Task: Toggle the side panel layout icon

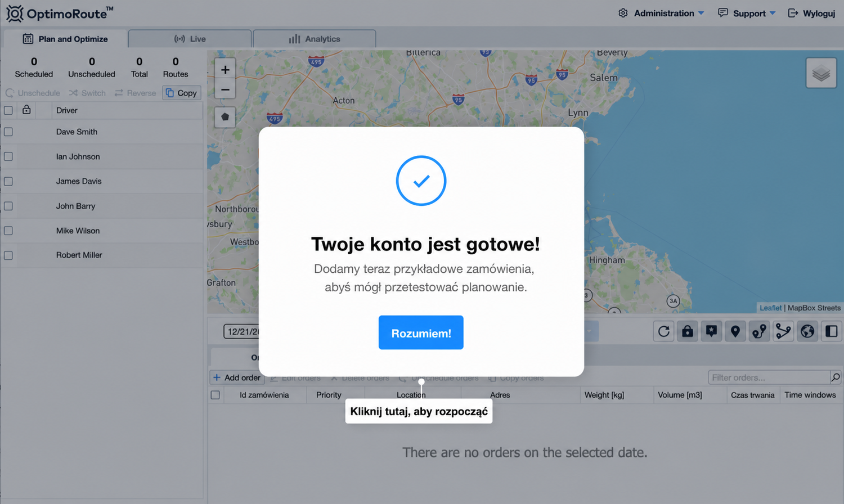Action: pos(831,331)
